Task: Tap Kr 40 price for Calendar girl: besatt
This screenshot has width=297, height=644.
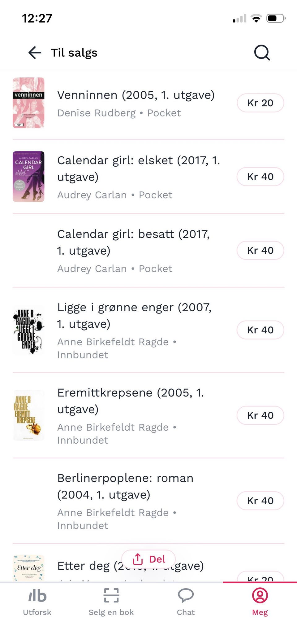Action: [x=260, y=250]
